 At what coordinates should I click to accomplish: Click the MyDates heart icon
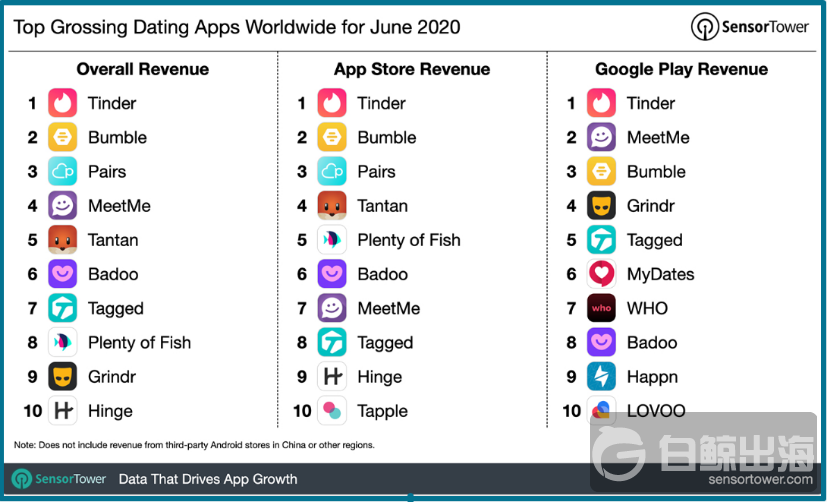coord(601,274)
